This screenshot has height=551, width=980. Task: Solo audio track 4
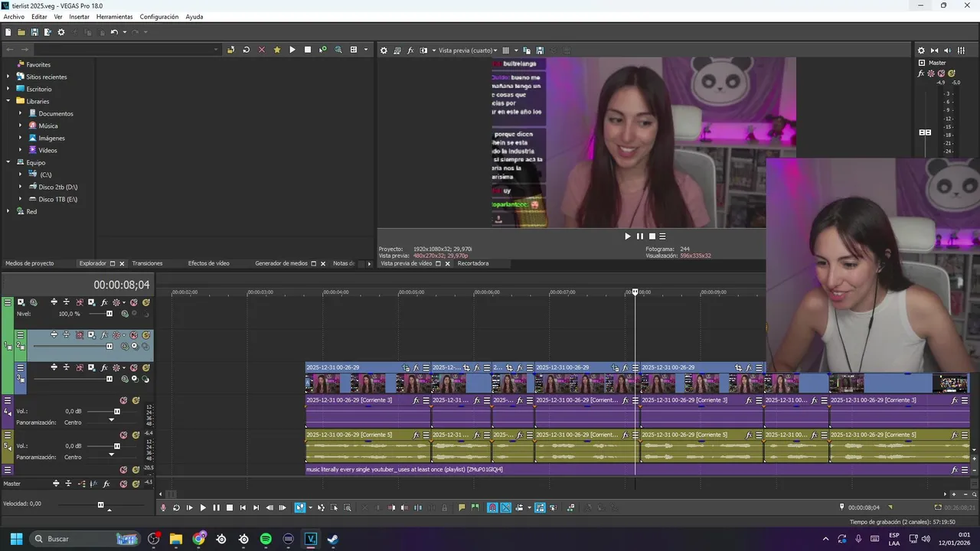[136, 400]
